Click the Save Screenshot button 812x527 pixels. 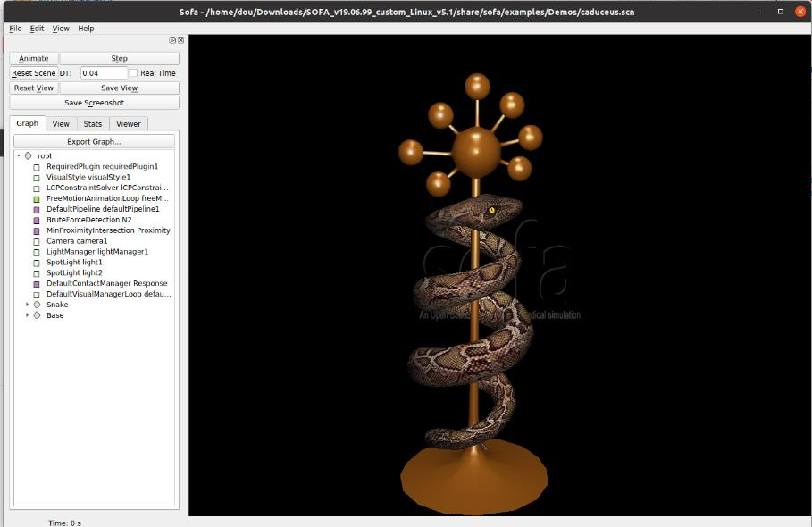[95, 103]
